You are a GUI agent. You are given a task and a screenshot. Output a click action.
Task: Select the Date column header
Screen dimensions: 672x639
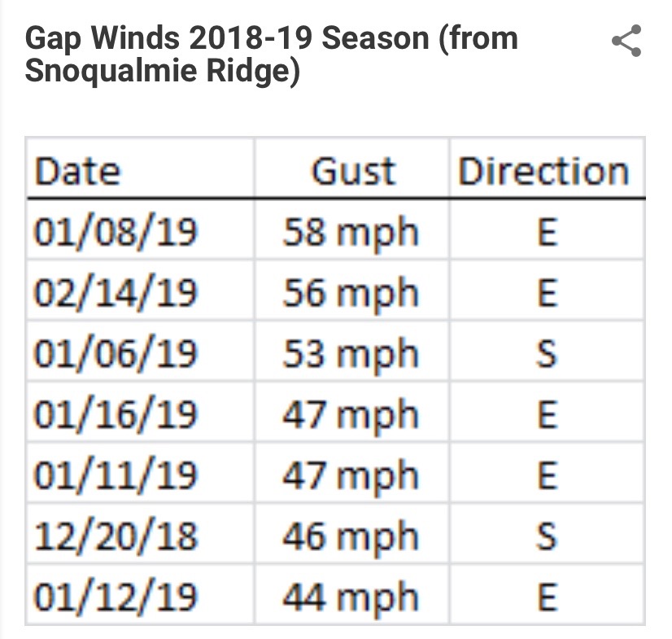click(78, 172)
